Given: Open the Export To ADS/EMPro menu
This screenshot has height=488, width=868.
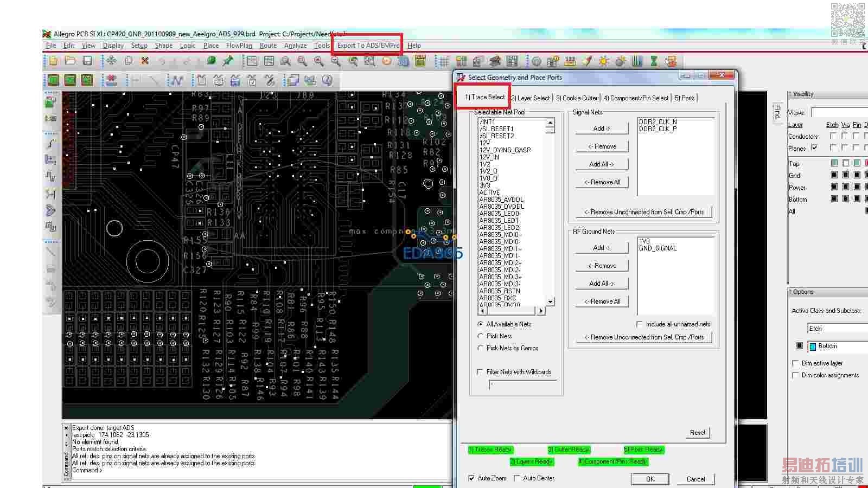Looking at the screenshot, I should point(368,46).
